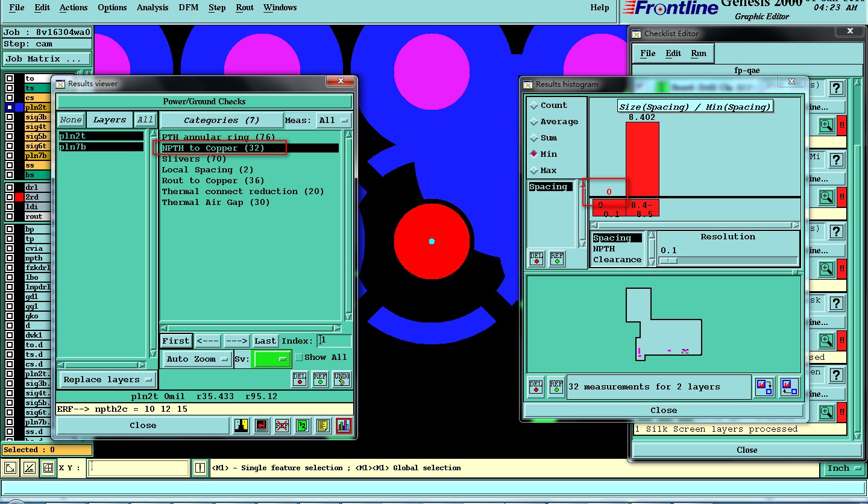Select the Thermal Air Gap (30) category
Image resolution: width=868 pixels, height=504 pixels.
click(x=216, y=203)
